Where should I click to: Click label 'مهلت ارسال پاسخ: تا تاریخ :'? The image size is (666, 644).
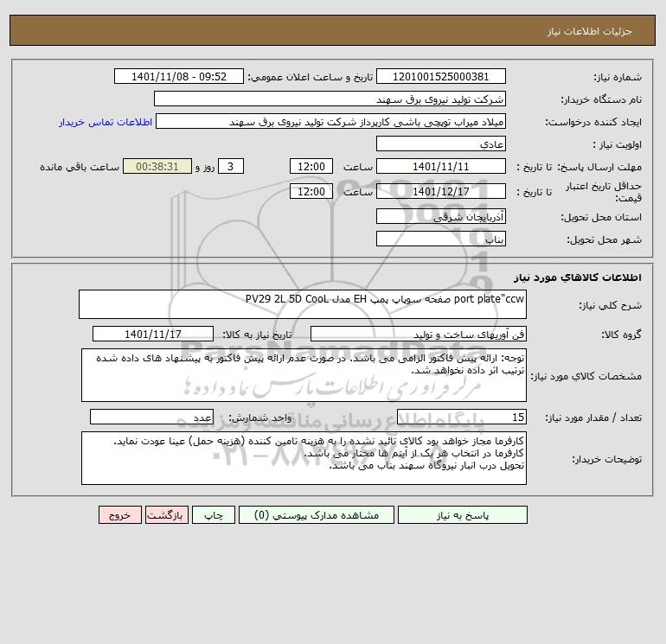[579, 167]
